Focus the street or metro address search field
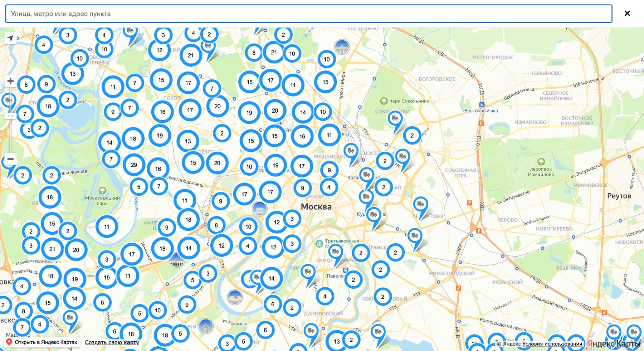Screen dimensions: 644x351 pos(308,14)
